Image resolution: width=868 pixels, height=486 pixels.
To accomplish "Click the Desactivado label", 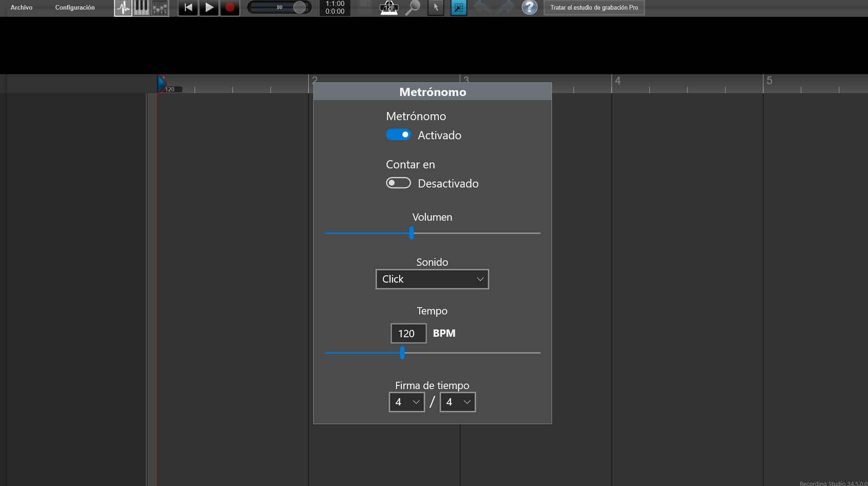I will coord(448,183).
